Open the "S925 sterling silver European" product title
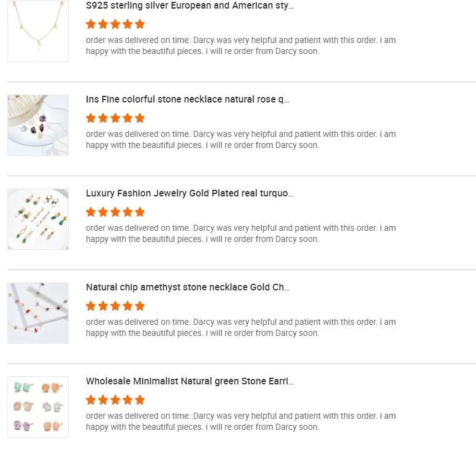 [190, 6]
